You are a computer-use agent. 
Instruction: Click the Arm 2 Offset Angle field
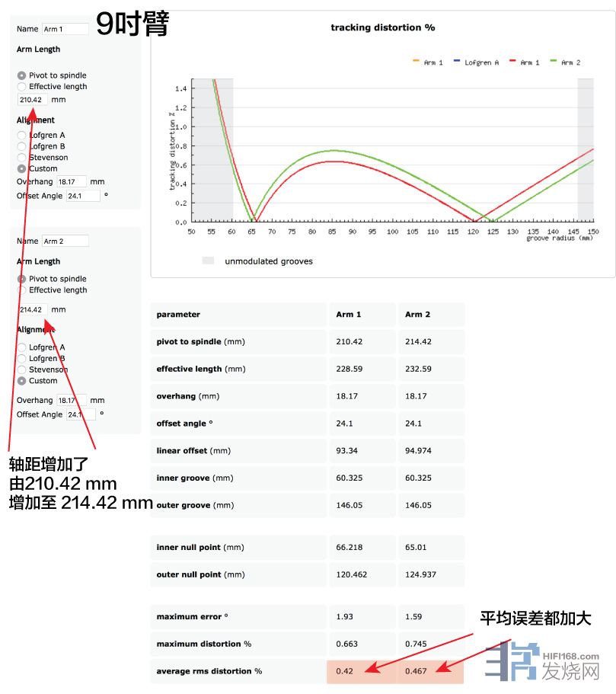click(x=81, y=414)
